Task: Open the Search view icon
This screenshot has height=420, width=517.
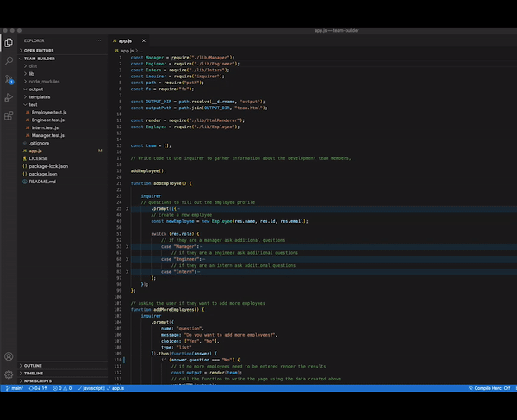Action: pyautogui.click(x=9, y=60)
